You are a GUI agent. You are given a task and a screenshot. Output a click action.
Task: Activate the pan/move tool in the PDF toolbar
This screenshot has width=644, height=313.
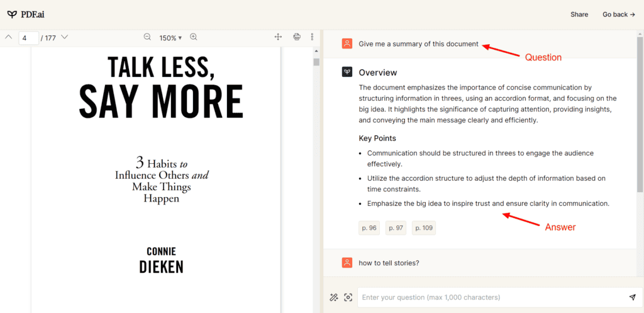coord(278,37)
